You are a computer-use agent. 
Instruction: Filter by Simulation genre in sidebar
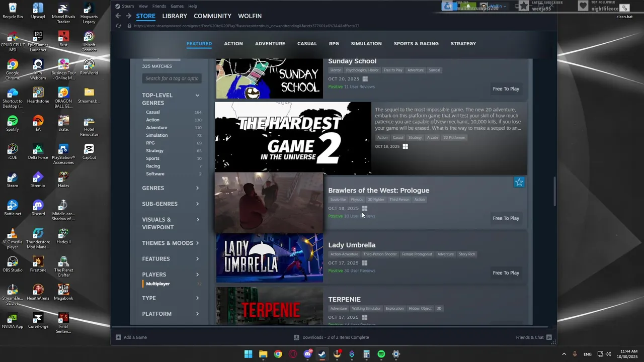pyautogui.click(x=157, y=135)
